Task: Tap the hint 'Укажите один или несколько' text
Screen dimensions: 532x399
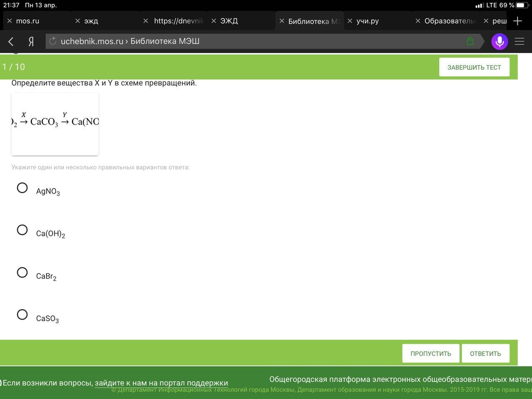Action: [101, 167]
